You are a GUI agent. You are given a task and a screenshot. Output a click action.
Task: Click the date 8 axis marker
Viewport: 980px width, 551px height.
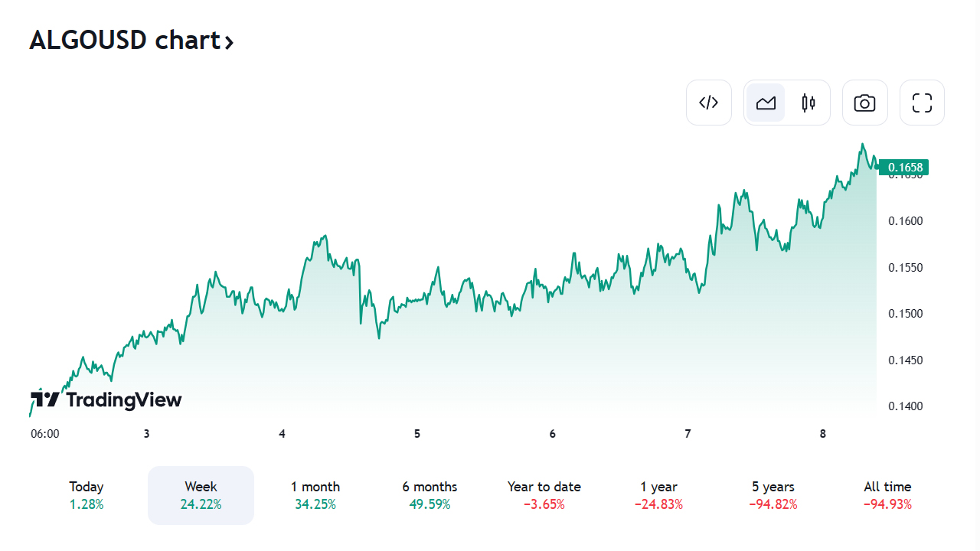(823, 434)
